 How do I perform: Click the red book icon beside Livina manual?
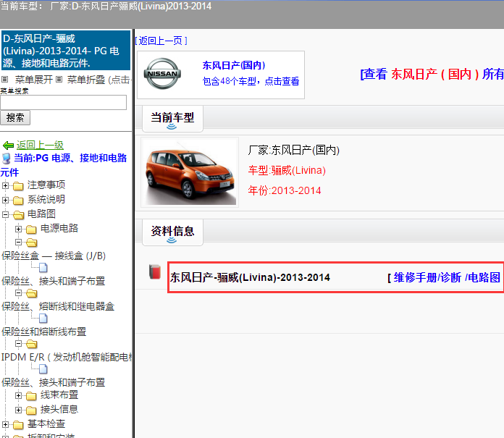155,272
